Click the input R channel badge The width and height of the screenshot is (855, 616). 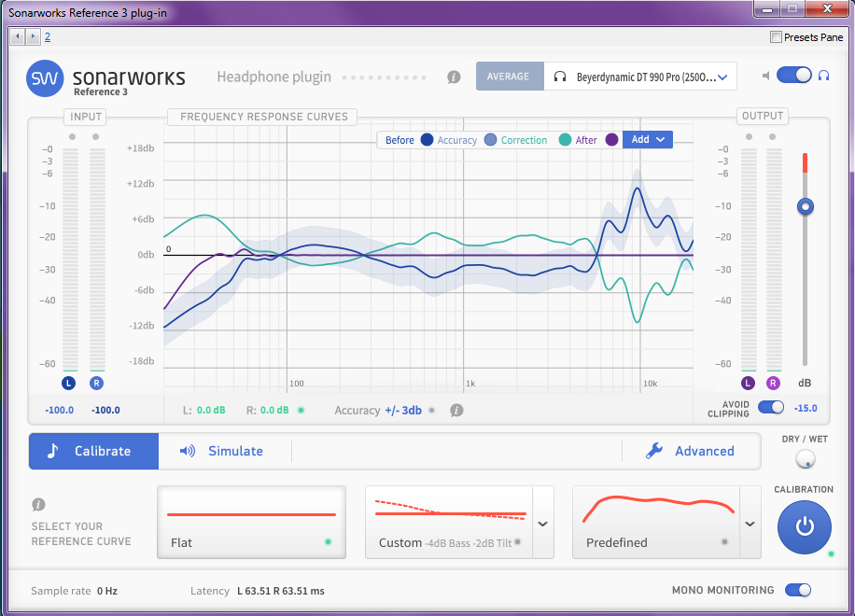(x=96, y=384)
